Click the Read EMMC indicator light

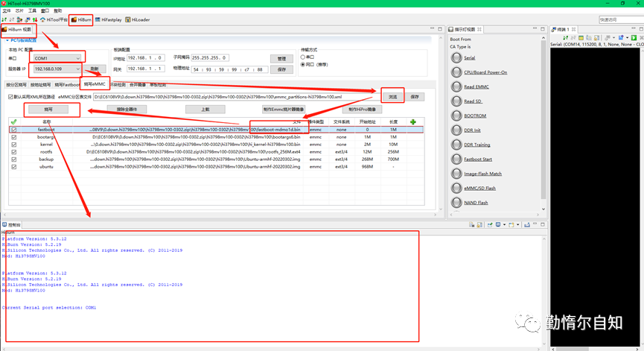(x=456, y=86)
